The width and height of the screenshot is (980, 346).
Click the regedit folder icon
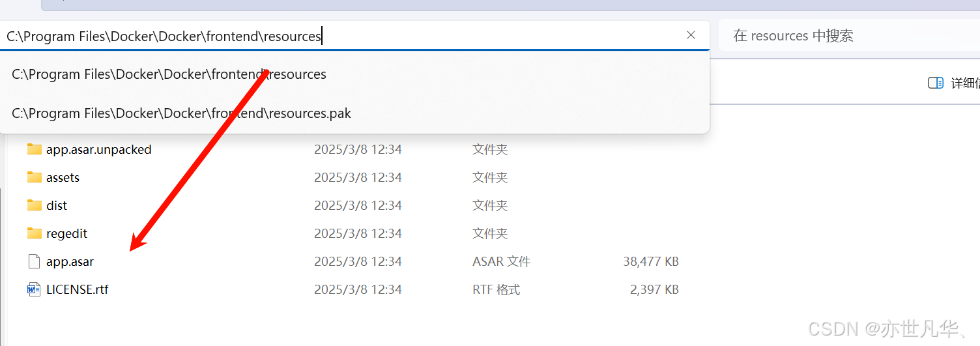[x=35, y=233]
